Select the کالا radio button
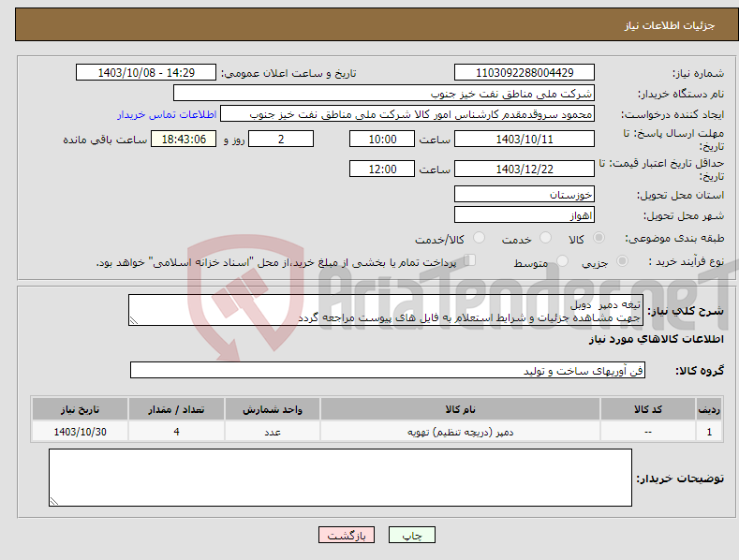This screenshot has height=560, width=739. tap(599, 238)
